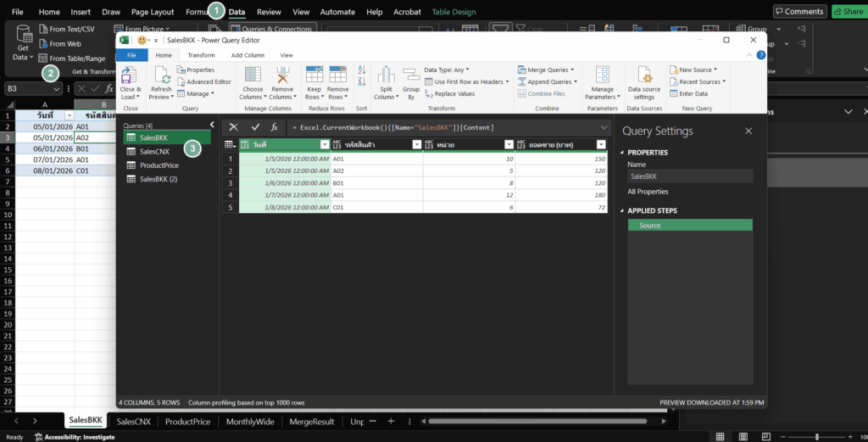Confirm formula with the checkmark in Power Query
The image size is (868, 442).
point(255,127)
